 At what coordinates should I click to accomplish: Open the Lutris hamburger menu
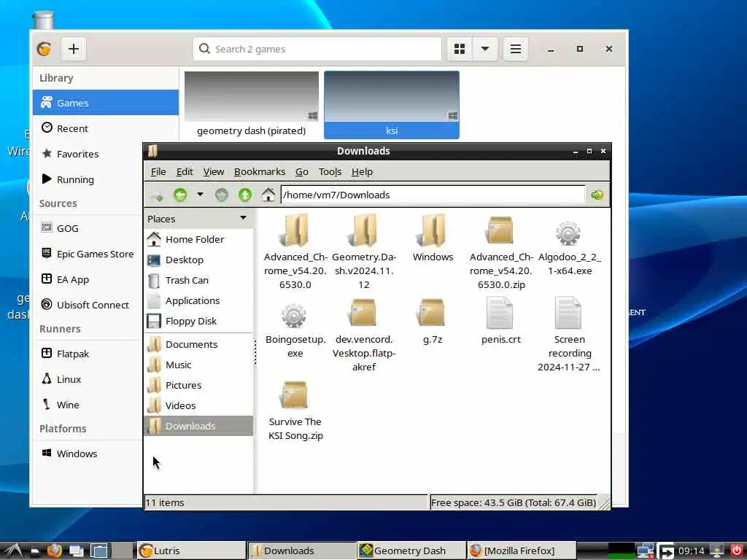(516, 49)
